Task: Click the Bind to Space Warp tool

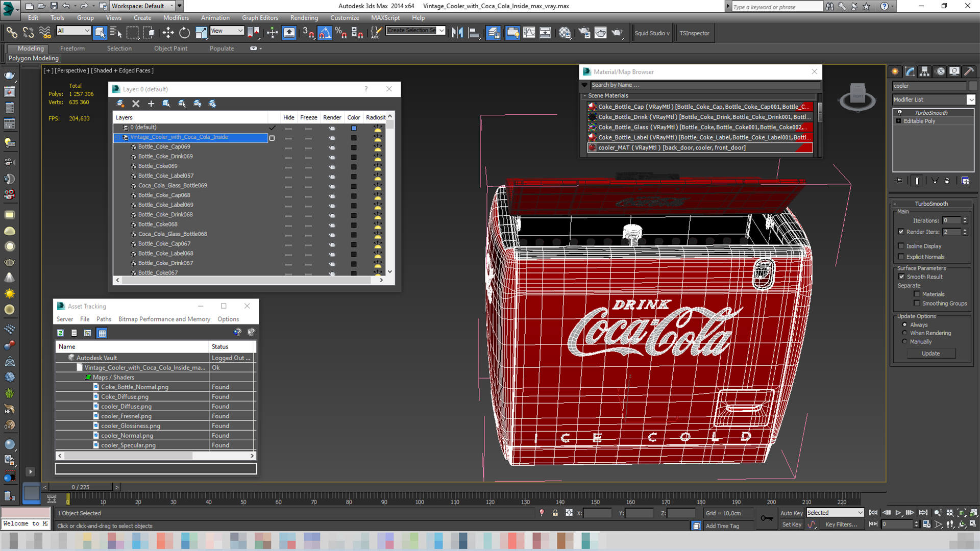Action: 45,33
